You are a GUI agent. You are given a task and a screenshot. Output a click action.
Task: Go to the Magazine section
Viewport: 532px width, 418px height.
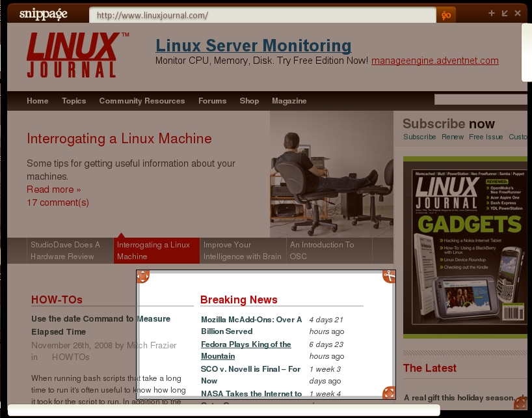[x=289, y=101]
